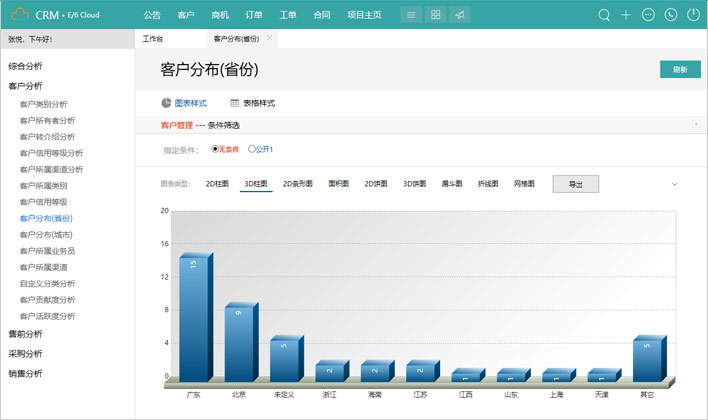Image resolution: width=708 pixels, height=420 pixels.
Task: Collapse the 条件筛选 filter panel
Action: click(x=695, y=124)
